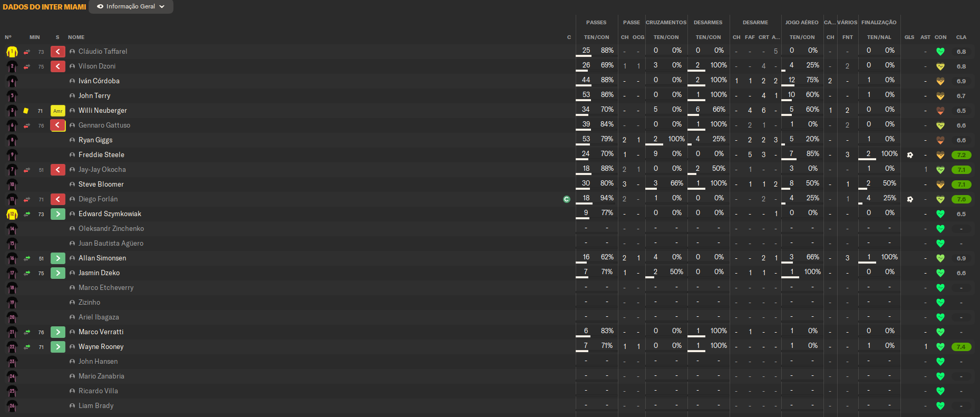Image resolution: width=980 pixels, height=417 pixels.
Task: Open player Iván Córdoba
Action: pyautogui.click(x=99, y=81)
